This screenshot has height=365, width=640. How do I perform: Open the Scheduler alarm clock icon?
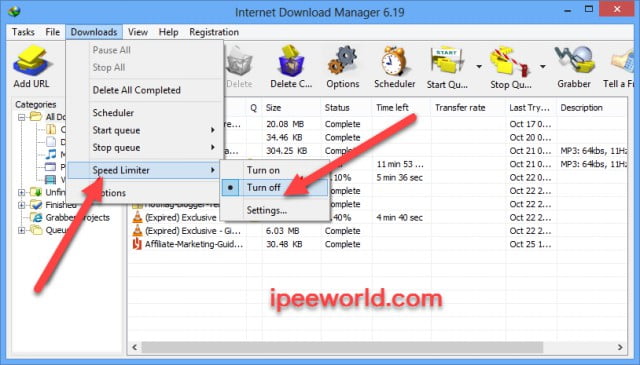[393, 60]
